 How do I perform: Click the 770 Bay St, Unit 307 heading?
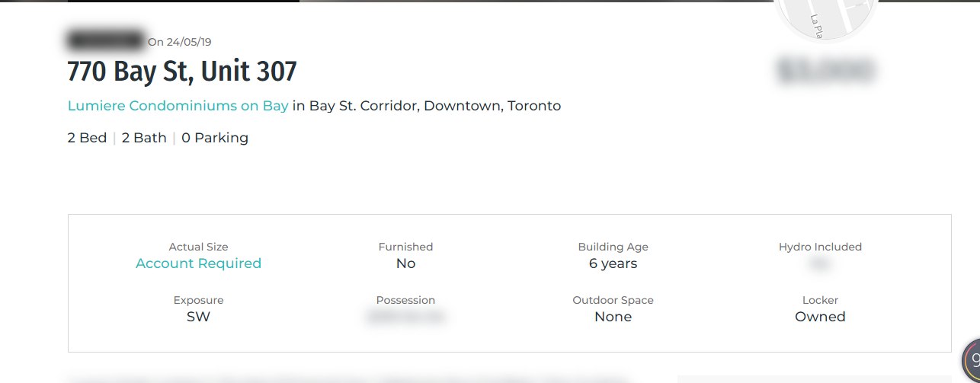182,72
